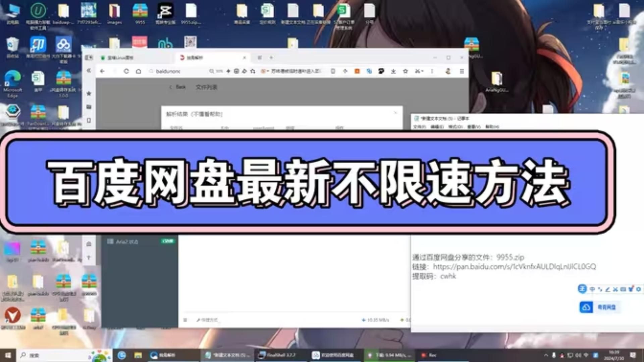Click the favorites star in browser toolbar
The width and height of the screenshot is (644, 362).
pyautogui.click(x=405, y=71)
